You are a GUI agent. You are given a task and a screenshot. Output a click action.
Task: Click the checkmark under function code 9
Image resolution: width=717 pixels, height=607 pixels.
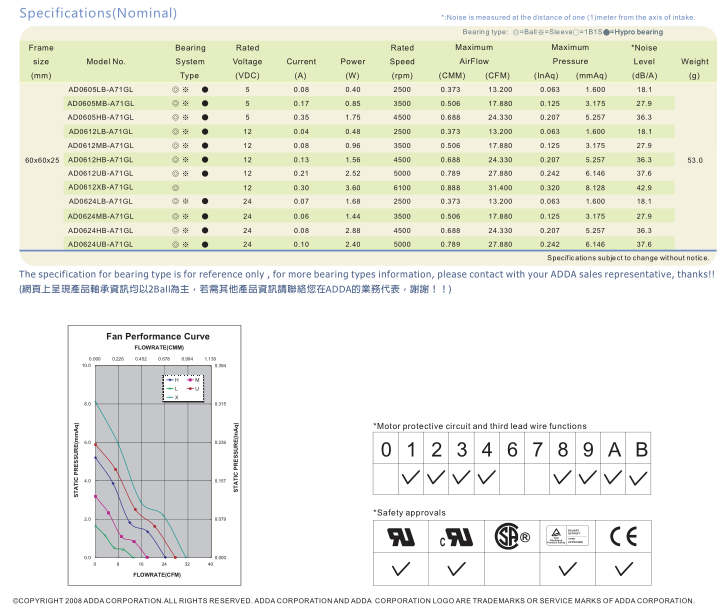[588, 478]
